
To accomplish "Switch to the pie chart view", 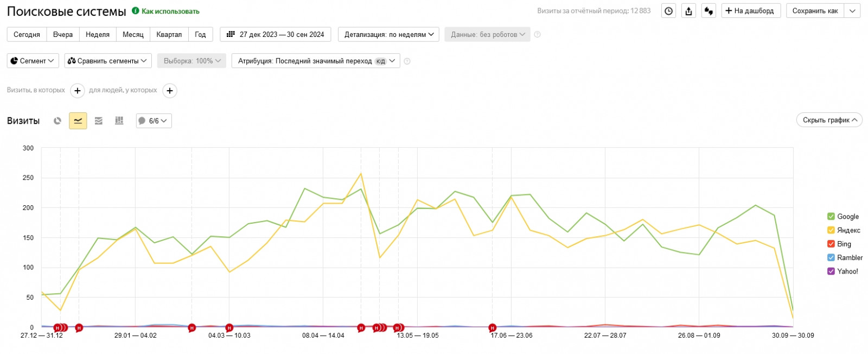I will [58, 121].
